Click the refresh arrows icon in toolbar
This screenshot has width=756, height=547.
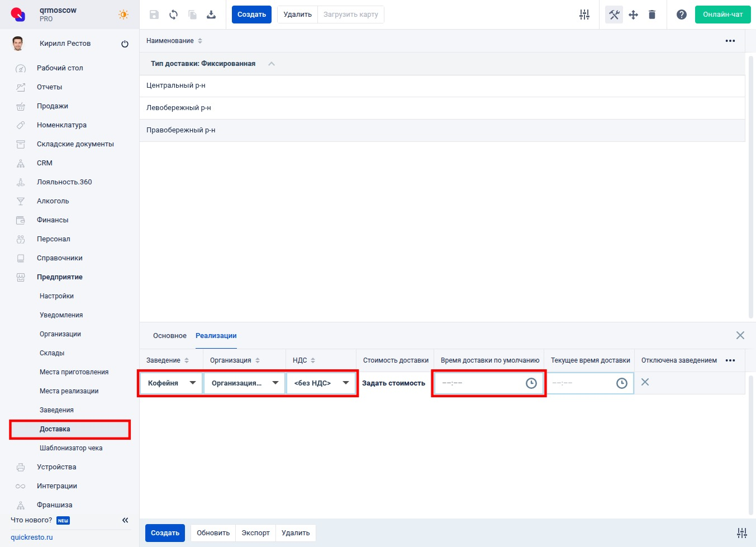coord(173,15)
